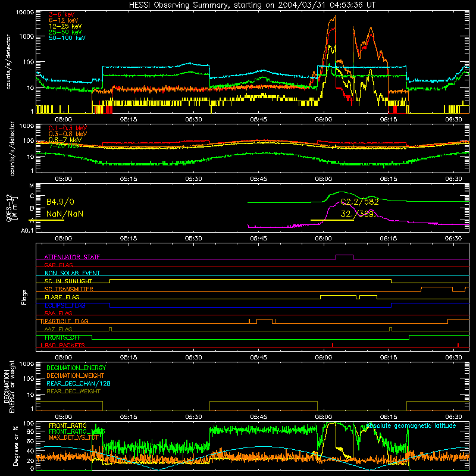The width and height of the screenshot is (476, 476).
Task: Click the GOES-12 y-axis label
Action: 11,208
